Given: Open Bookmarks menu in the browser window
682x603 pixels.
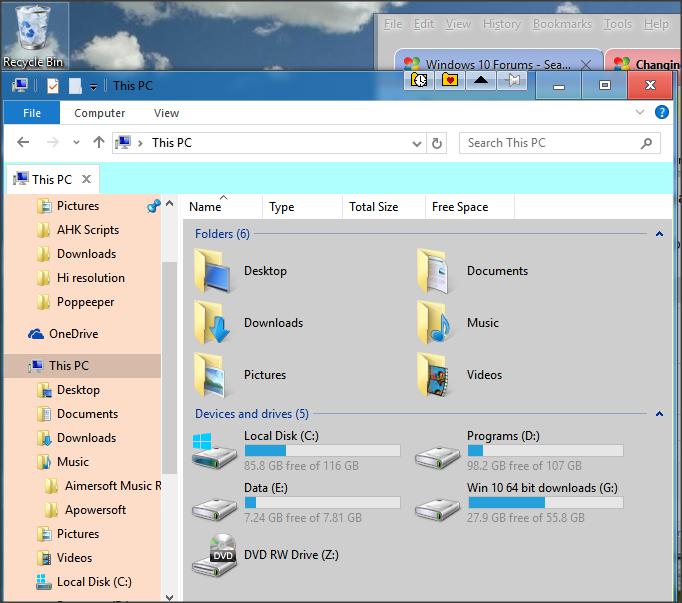Looking at the screenshot, I should point(562,24).
